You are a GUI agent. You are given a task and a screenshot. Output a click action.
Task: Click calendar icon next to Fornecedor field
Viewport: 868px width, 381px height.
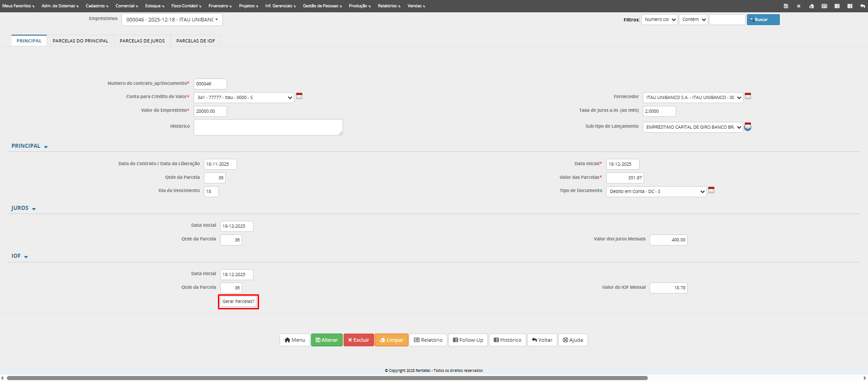point(748,96)
